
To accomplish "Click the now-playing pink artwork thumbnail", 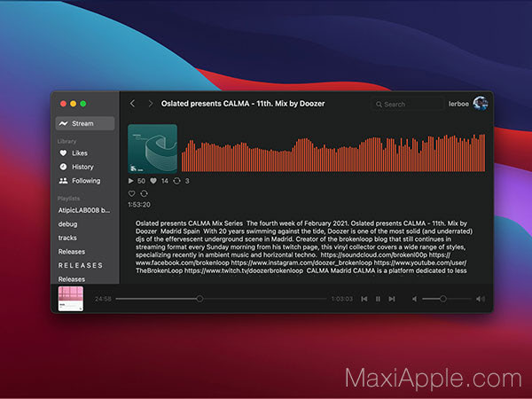I will click(71, 299).
